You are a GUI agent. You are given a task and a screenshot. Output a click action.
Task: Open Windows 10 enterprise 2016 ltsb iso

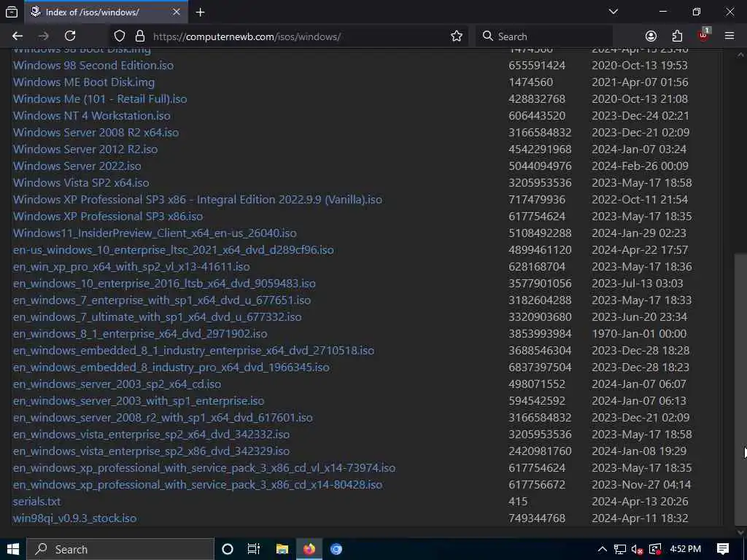point(164,284)
